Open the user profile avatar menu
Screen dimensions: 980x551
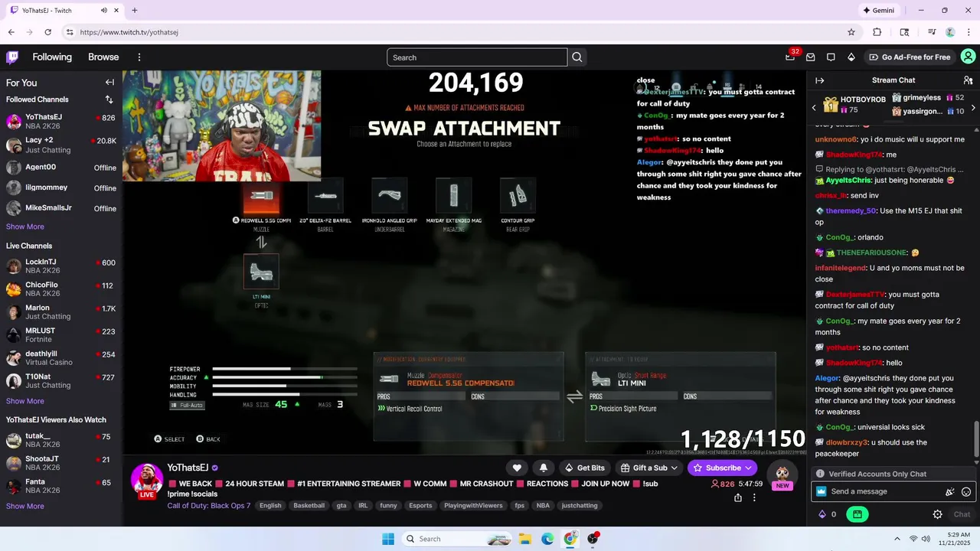tap(968, 57)
